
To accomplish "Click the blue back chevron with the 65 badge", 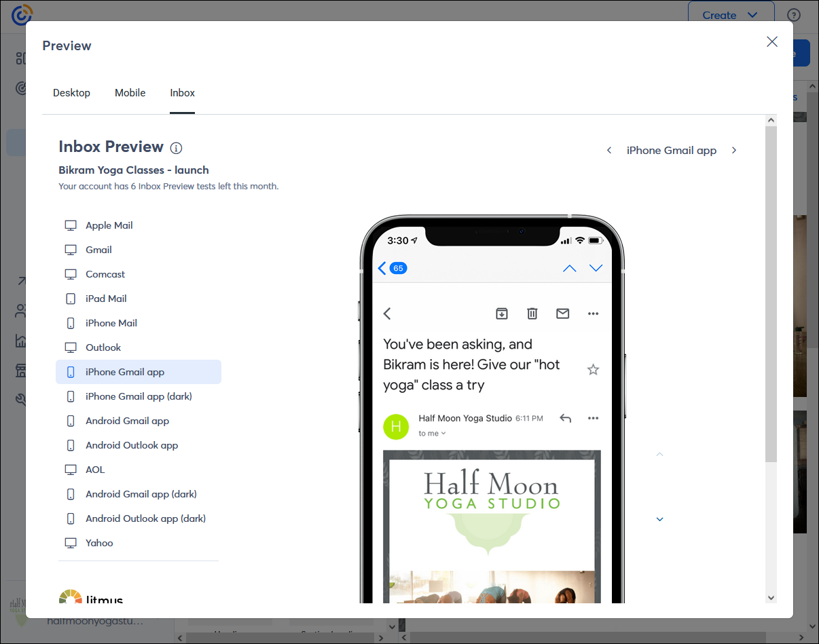I will (x=393, y=268).
